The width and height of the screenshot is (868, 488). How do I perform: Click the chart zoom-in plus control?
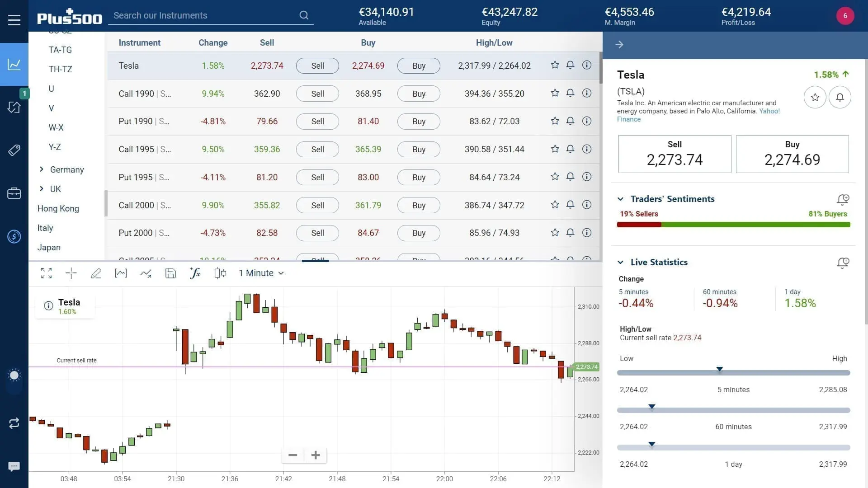coord(315,455)
